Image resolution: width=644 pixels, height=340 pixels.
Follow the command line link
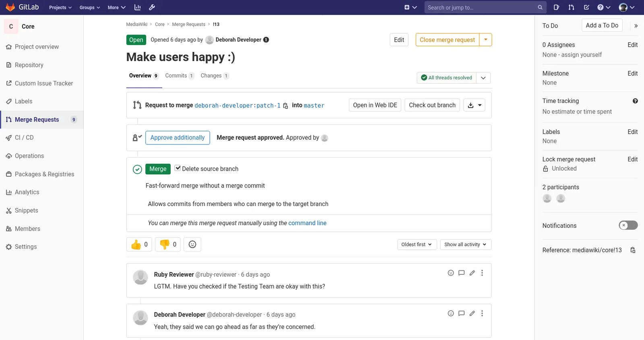pos(307,223)
